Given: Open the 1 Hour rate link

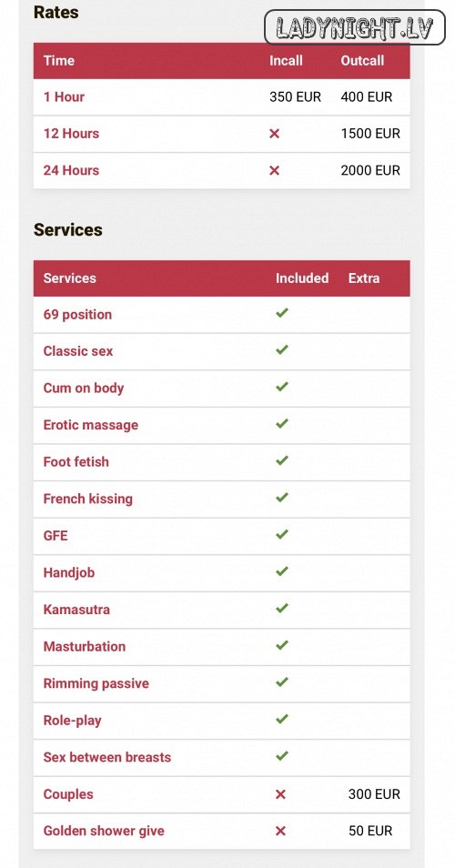Looking at the screenshot, I should [64, 96].
